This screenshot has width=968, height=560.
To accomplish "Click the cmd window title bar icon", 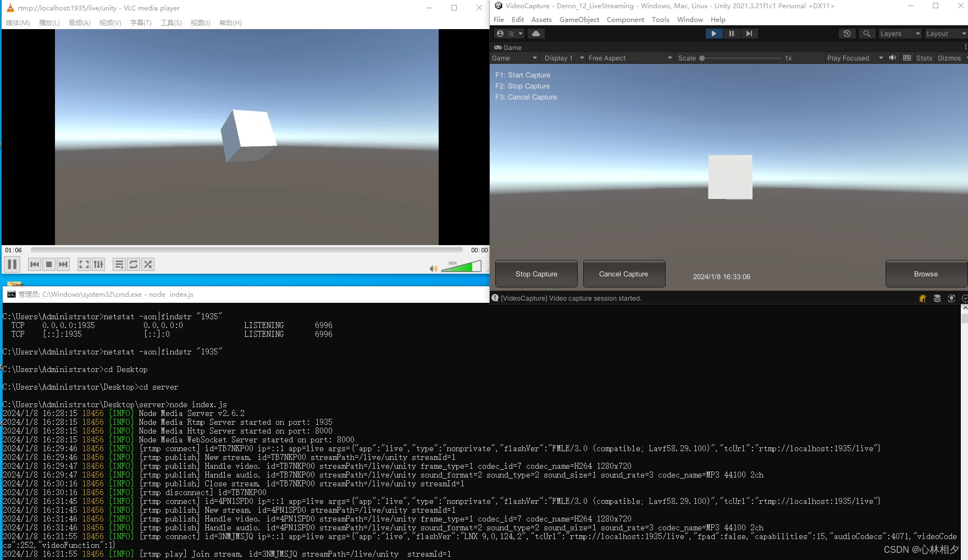I will [11, 295].
